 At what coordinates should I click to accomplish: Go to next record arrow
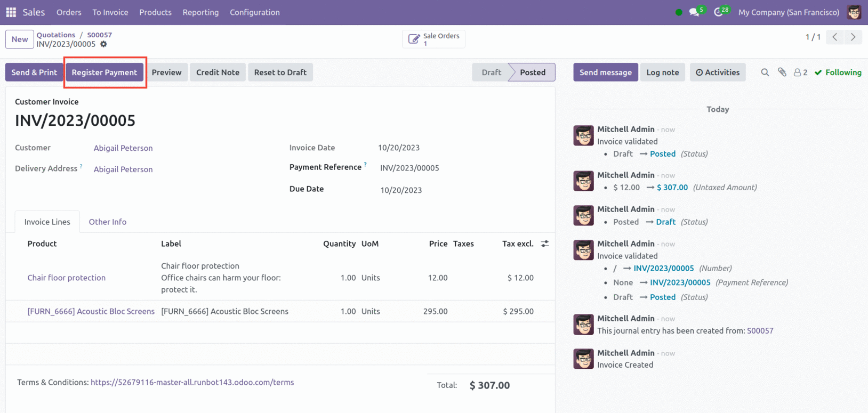[853, 37]
